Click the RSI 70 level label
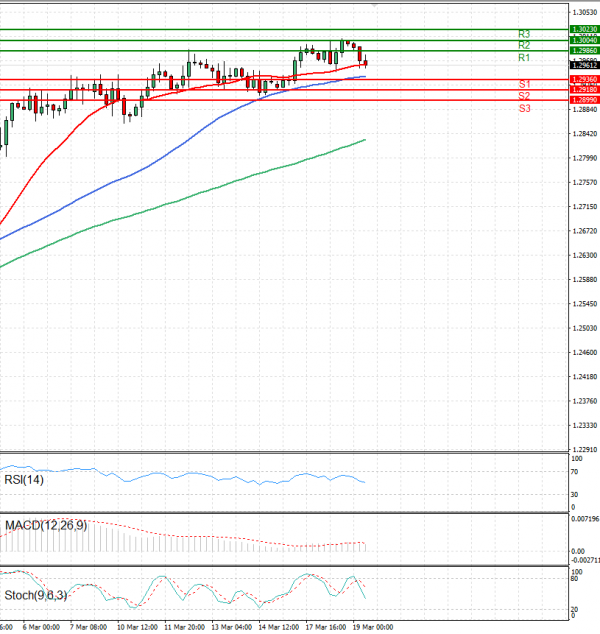 click(x=574, y=472)
